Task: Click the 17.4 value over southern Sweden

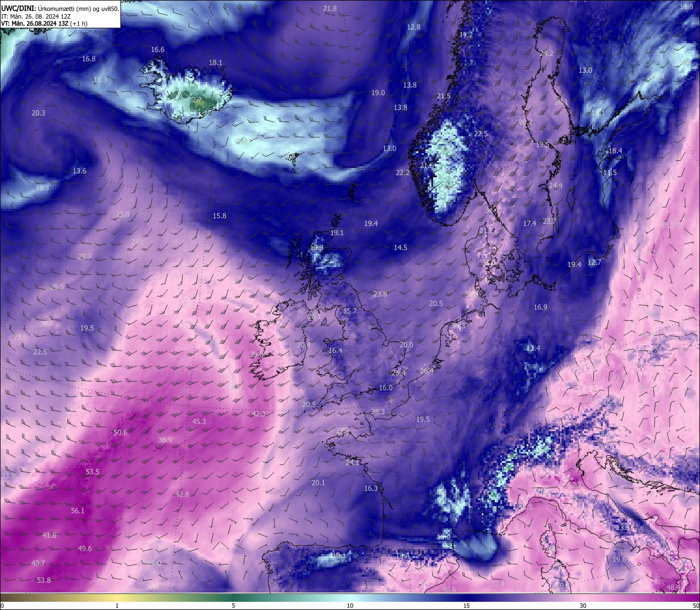Action: 529,224
